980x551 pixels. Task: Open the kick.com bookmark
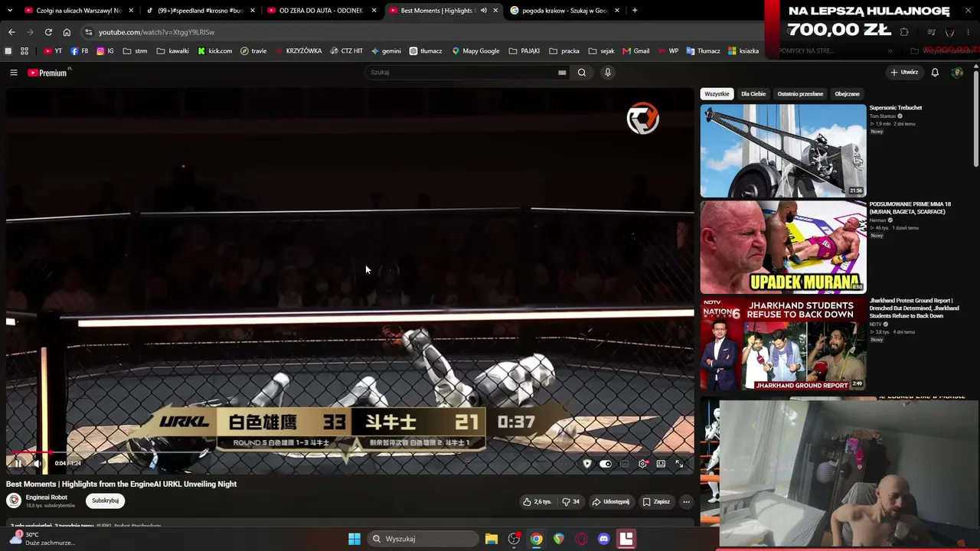coord(214,51)
